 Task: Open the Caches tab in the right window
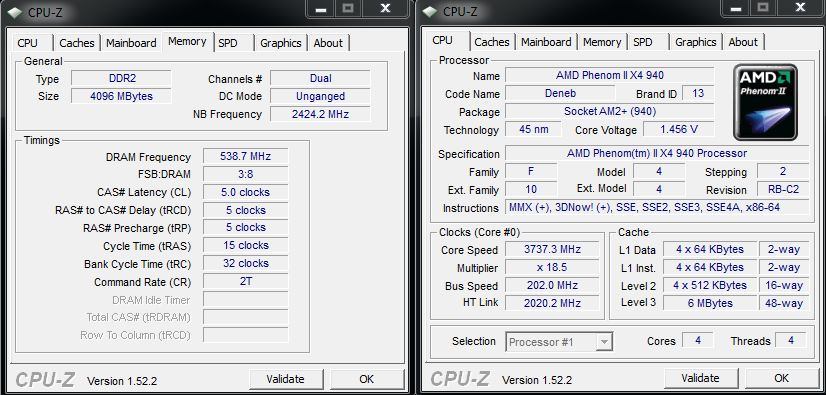492,42
